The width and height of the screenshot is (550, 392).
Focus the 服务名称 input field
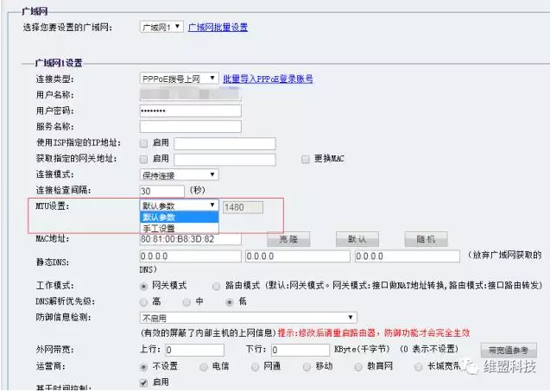[x=190, y=127]
